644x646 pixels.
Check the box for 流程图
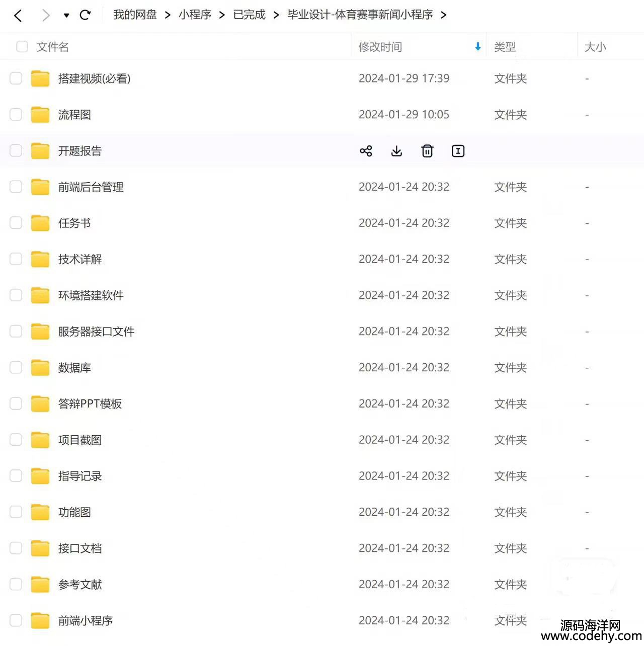pyautogui.click(x=16, y=115)
